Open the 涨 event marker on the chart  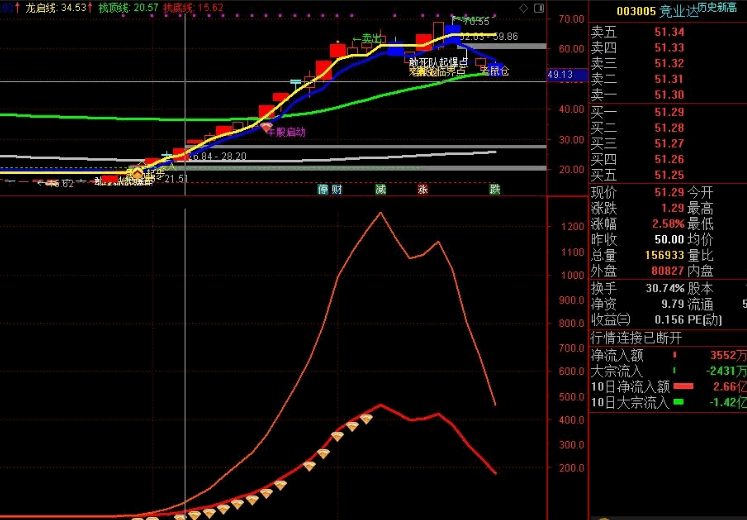(423, 190)
